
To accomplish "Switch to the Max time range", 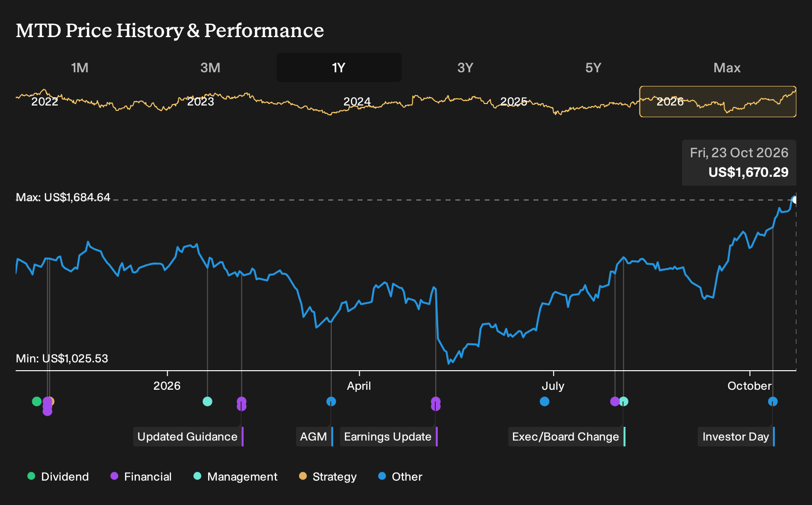I will [727, 67].
